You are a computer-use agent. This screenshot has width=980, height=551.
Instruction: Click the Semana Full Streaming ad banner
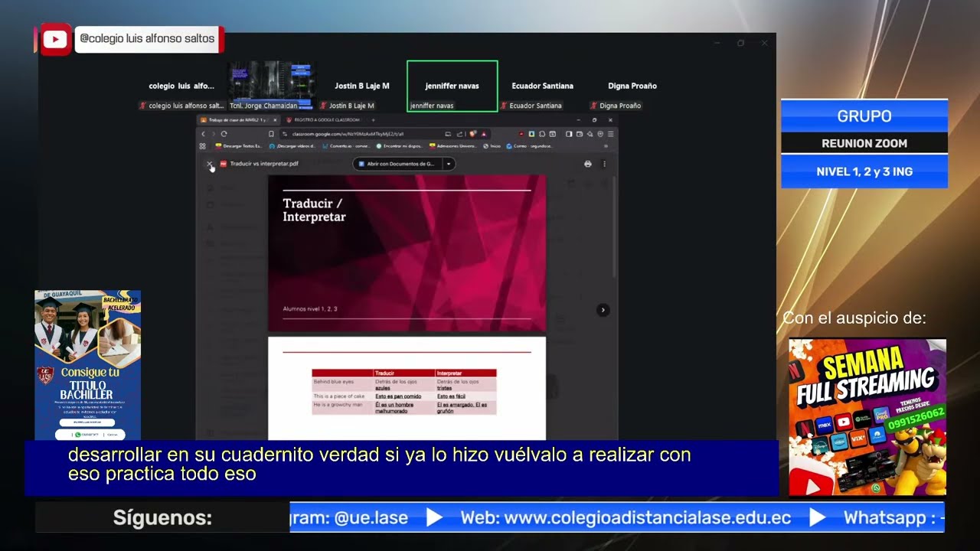pyautogui.click(x=867, y=417)
